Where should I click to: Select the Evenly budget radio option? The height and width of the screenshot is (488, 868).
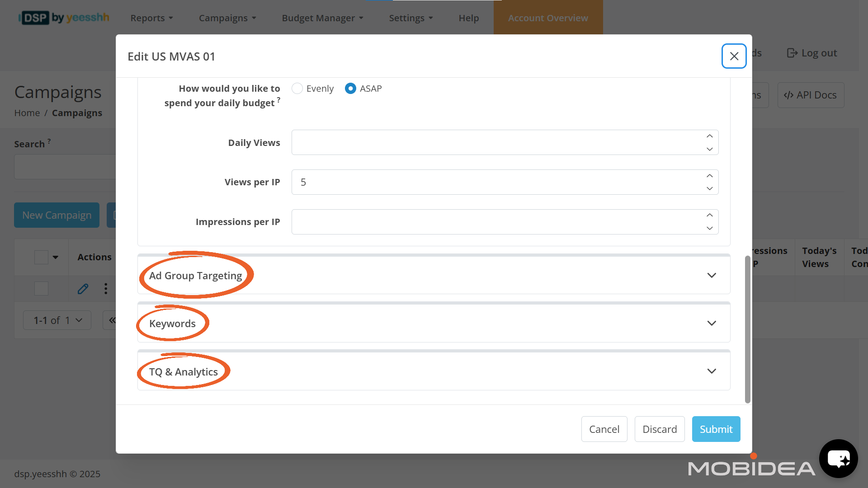pyautogui.click(x=297, y=89)
